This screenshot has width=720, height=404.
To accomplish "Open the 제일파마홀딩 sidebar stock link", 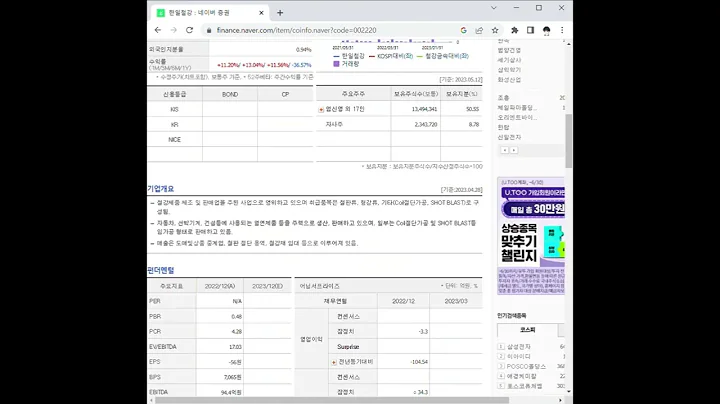I will (517, 107).
